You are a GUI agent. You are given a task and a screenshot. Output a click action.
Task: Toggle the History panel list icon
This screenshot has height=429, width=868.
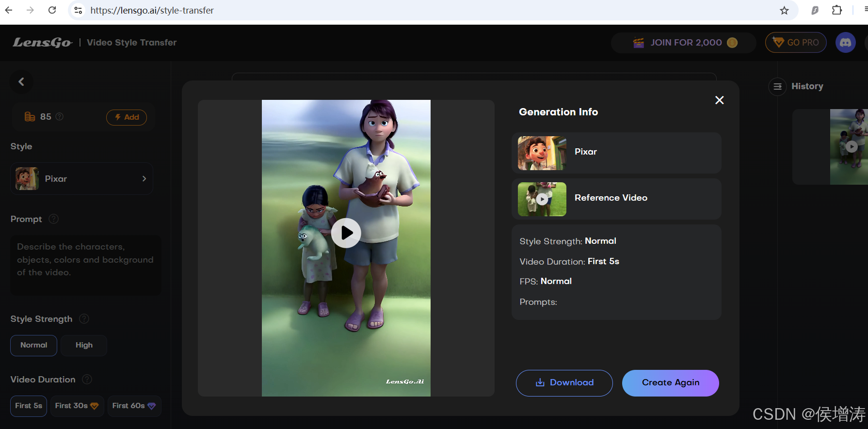click(777, 87)
